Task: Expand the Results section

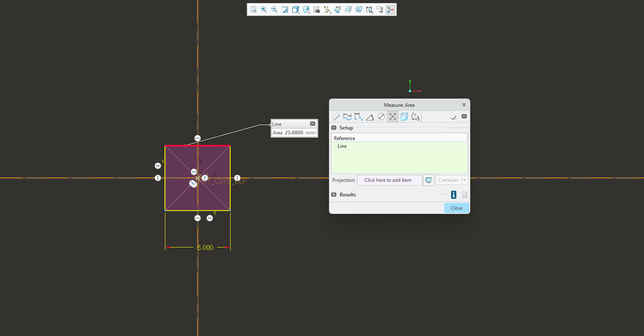Action: [334, 195]
